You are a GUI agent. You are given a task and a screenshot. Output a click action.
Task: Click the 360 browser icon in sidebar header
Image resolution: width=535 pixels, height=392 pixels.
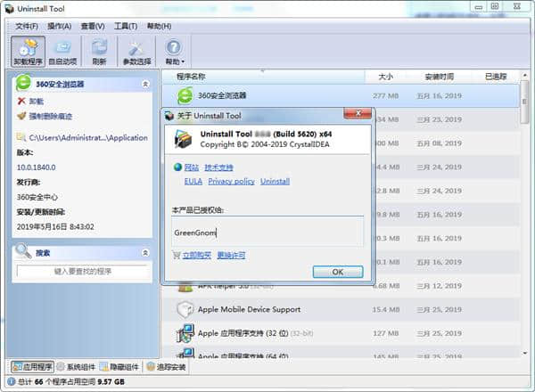[23, 83]
